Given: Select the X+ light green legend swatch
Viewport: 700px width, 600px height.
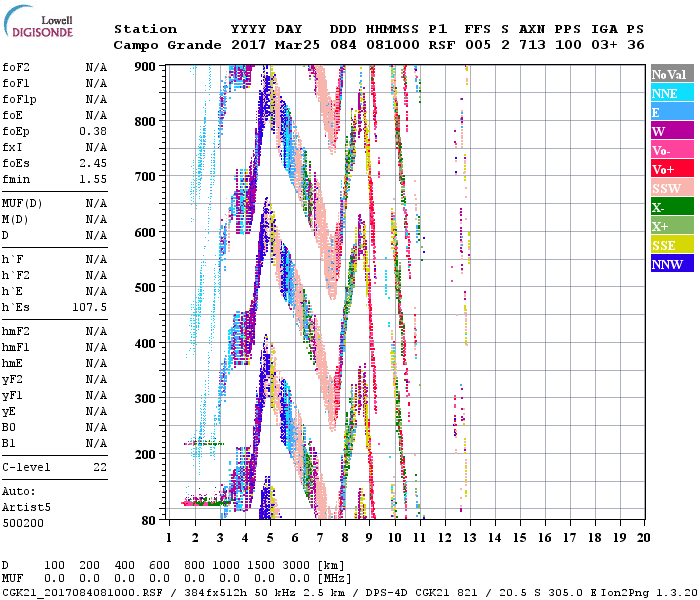Looking at the screenshot, I should click(672, 225).
